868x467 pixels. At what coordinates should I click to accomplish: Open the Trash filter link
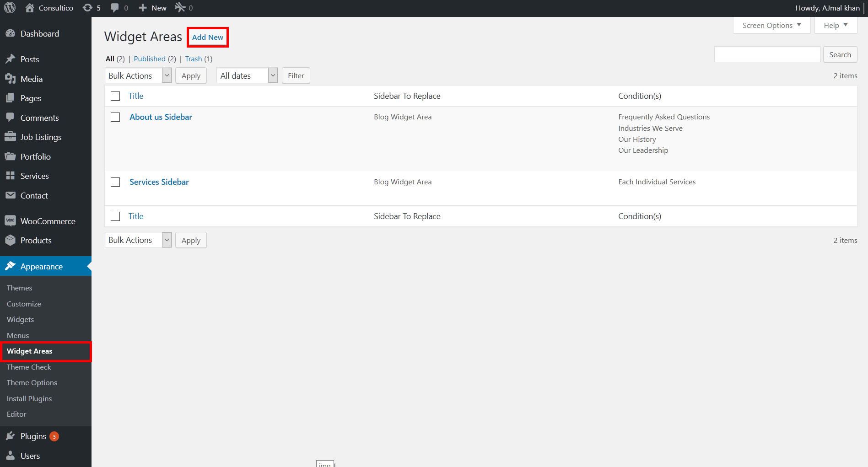pos(193,59)
